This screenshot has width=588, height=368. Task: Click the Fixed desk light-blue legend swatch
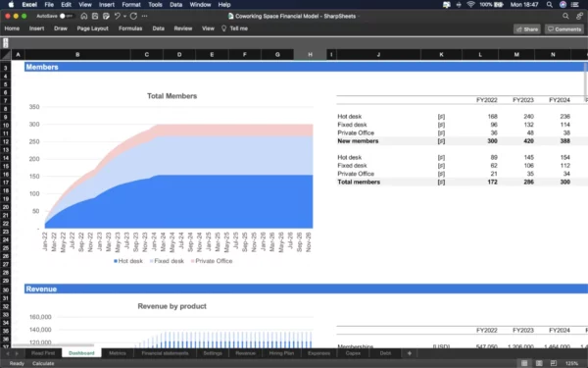click(x=152, y=261)
